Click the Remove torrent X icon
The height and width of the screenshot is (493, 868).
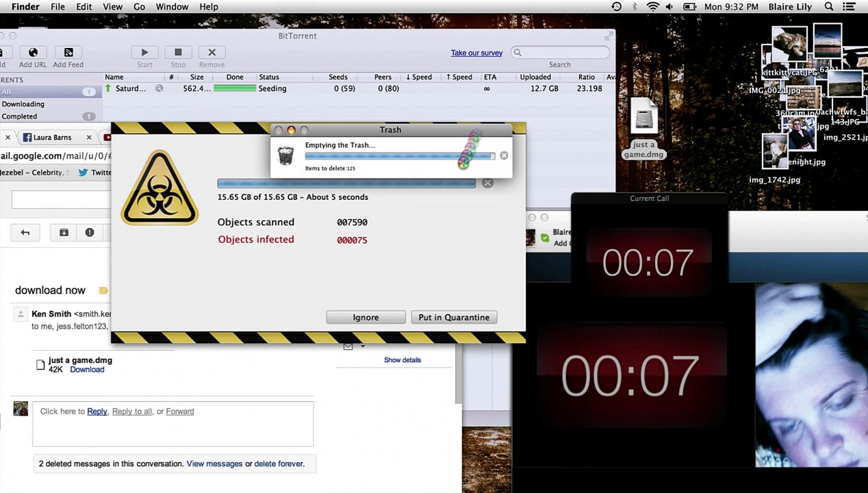212,53
